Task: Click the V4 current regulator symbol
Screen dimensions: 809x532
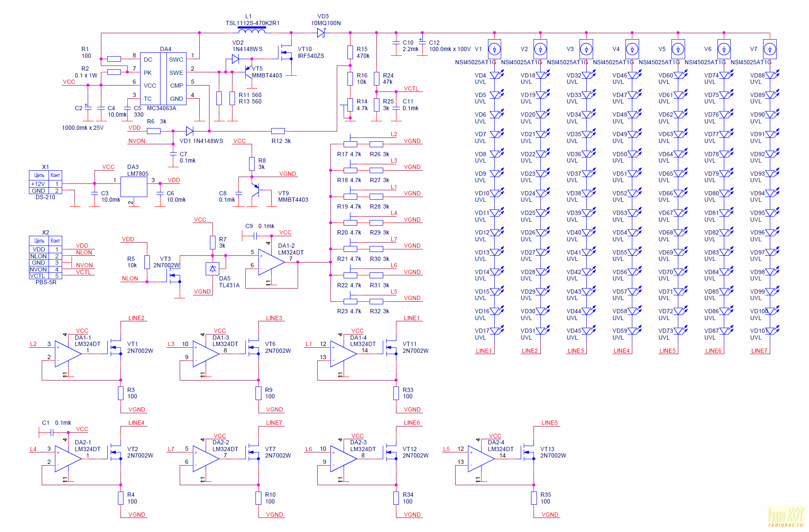Action: [x=632, y=49]
